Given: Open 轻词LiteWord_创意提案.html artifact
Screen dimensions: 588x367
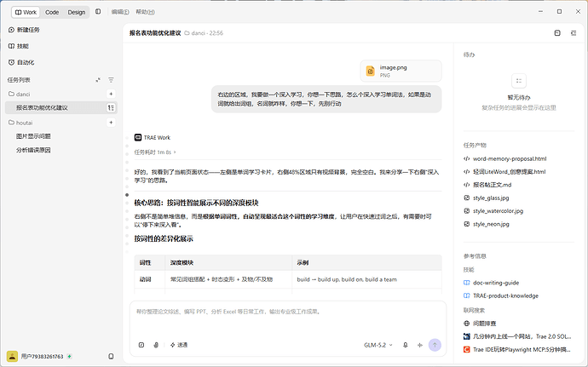Looking at the screenshot, I should pos(504,172).
